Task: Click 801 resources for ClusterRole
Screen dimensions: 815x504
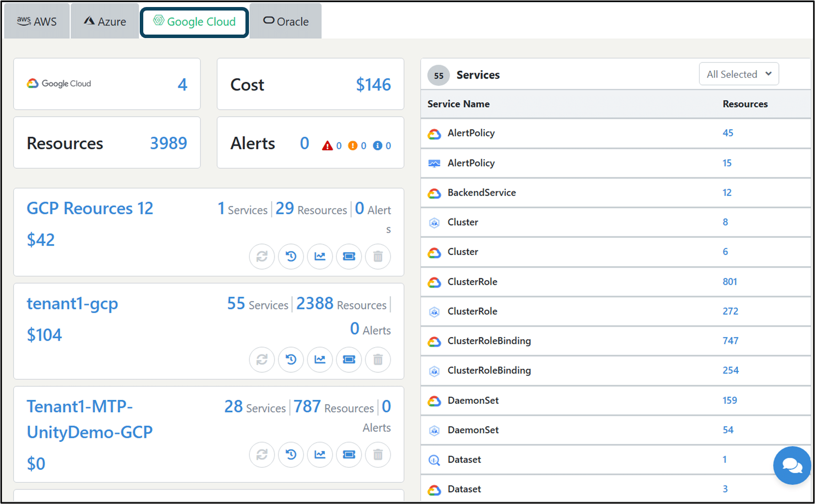Action: click(x=730, y=282)
